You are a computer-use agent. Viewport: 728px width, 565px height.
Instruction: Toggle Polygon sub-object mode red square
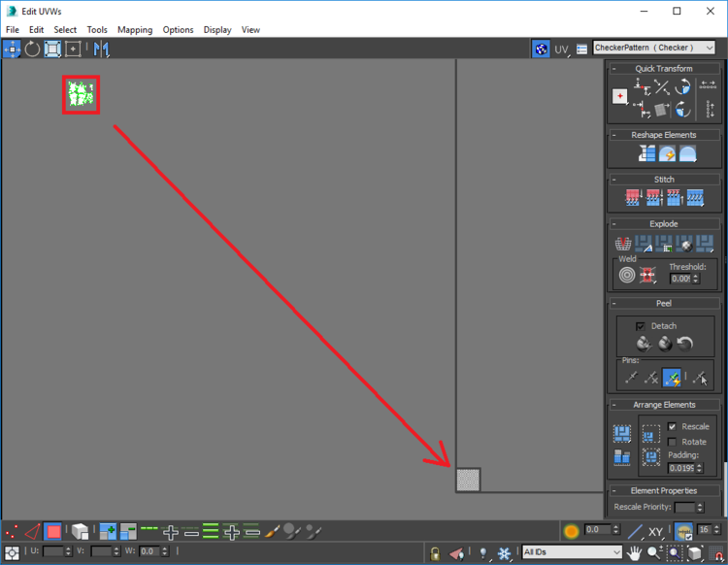[53, 532]
